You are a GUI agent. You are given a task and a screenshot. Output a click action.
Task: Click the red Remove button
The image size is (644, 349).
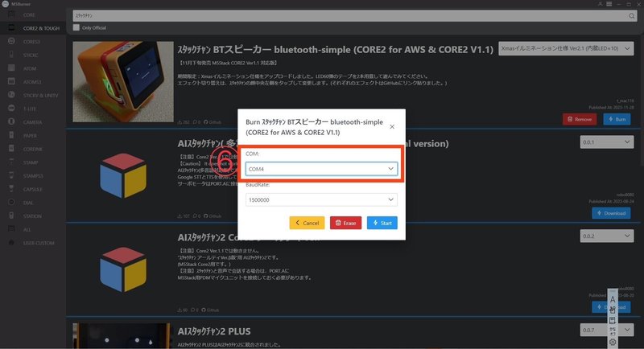[580, 119]
